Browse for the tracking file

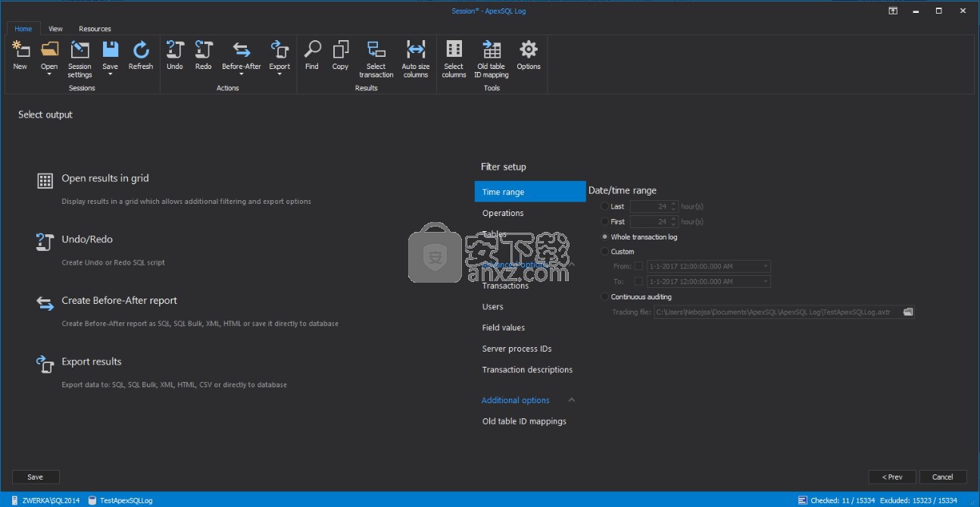tap(909, 312)
